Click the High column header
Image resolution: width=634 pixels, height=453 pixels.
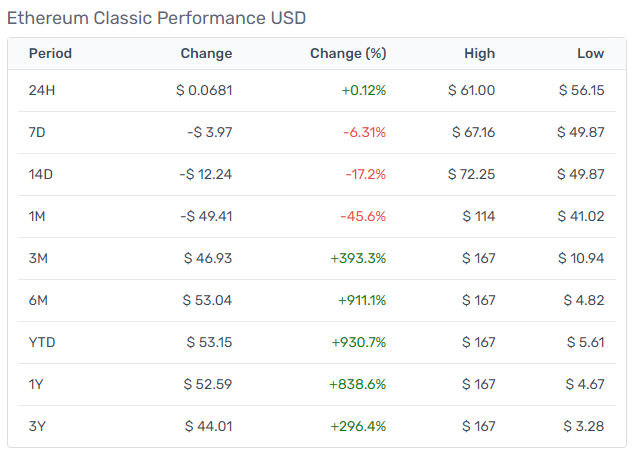click(x=480, y=53)
